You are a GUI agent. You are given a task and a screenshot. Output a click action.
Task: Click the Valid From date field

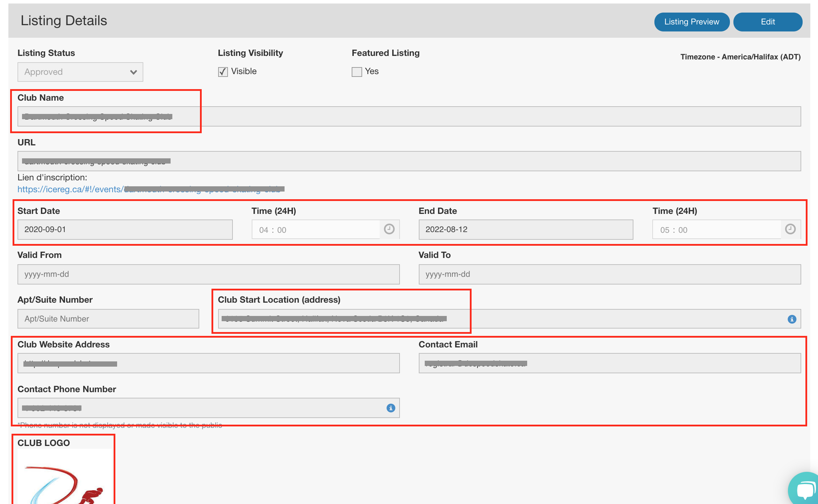pos(208,274)
